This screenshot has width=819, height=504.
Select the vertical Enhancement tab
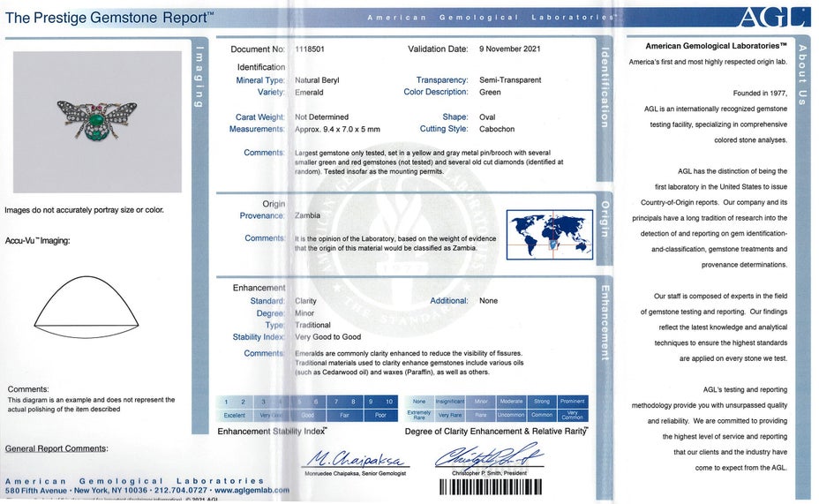pos(605,322)
